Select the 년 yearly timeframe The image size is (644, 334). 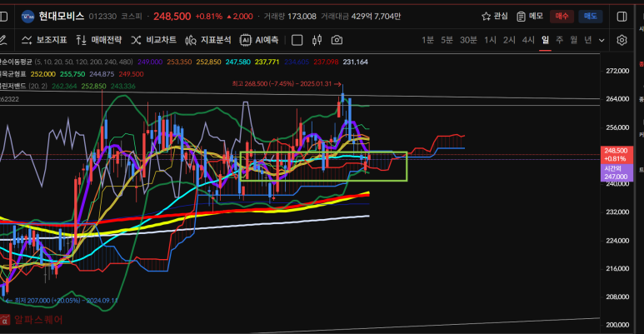coord(588,40)
